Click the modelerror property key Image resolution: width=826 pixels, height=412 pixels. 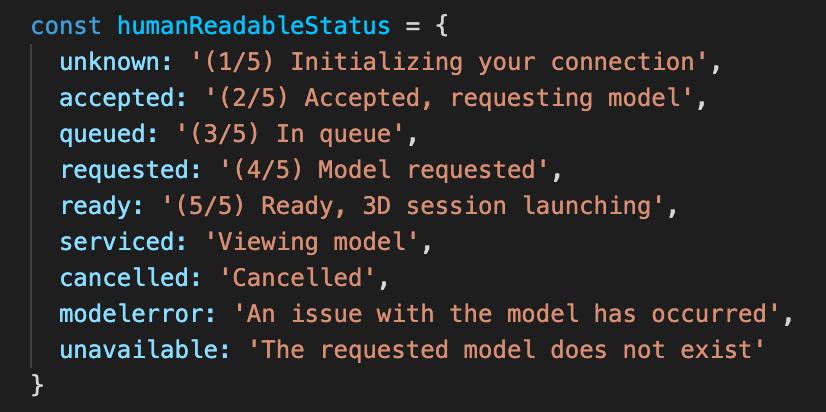coord(131,313)
